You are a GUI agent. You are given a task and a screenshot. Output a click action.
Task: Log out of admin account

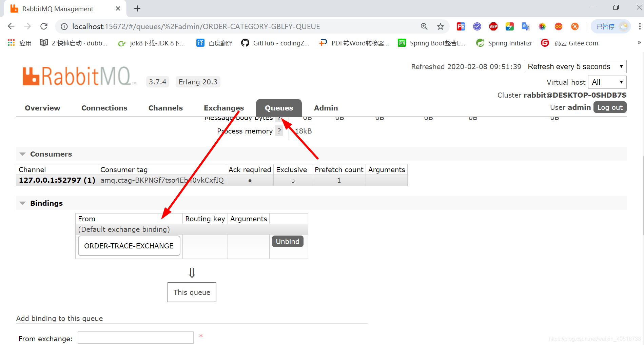[610, 107]
